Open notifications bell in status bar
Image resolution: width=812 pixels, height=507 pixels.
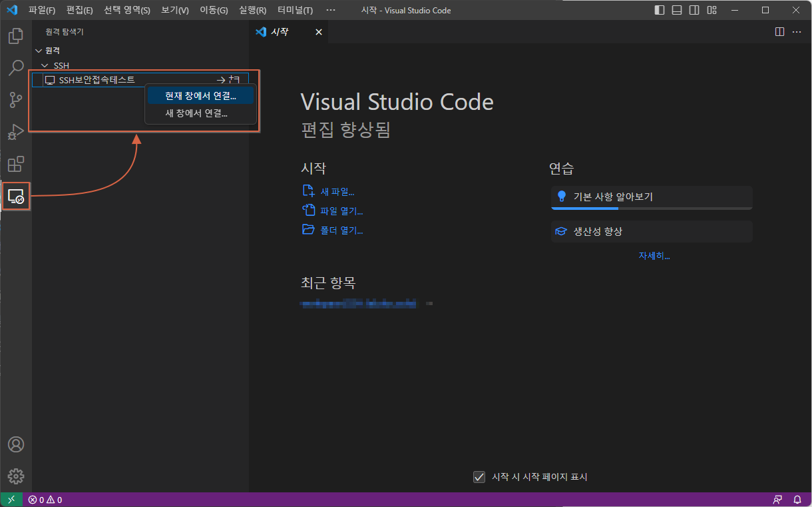(797, 500)
